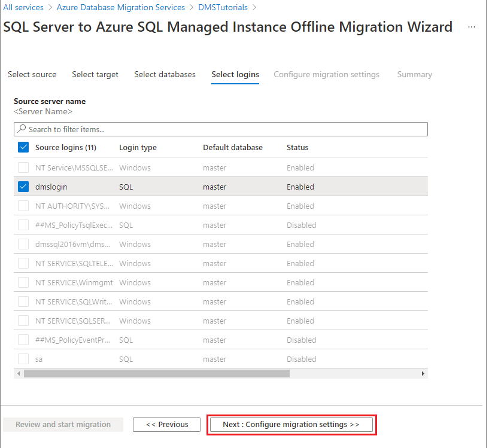Screen dimensions: 489x448
Task: Click the search magnifier icon
Action: [x=22, y=129]
